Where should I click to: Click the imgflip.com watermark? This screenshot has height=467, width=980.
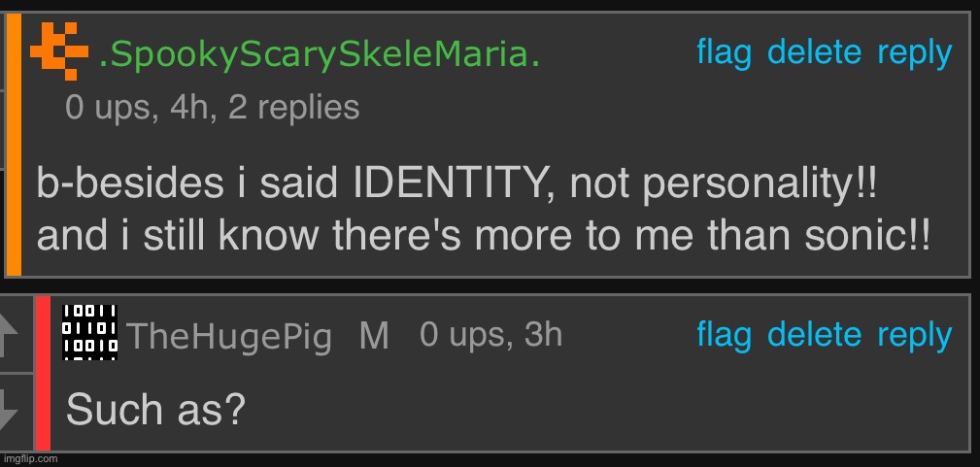[x=29, y=459]
